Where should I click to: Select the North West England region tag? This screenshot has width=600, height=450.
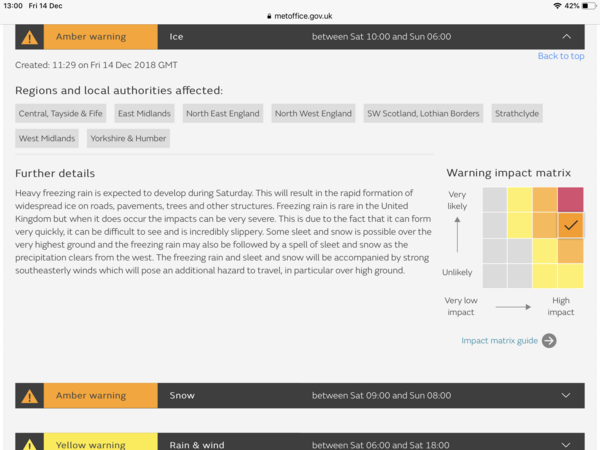point(313,113)
